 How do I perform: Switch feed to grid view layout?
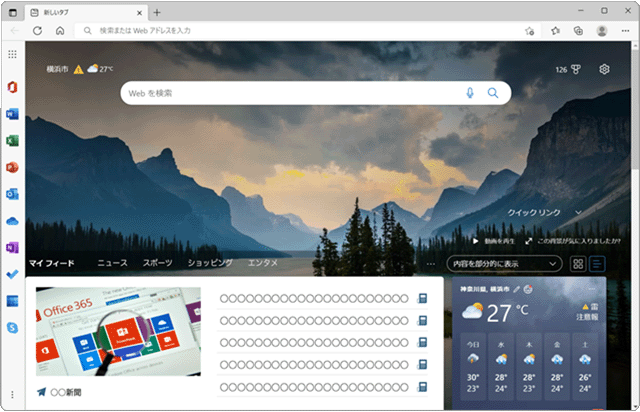point(578,264)
